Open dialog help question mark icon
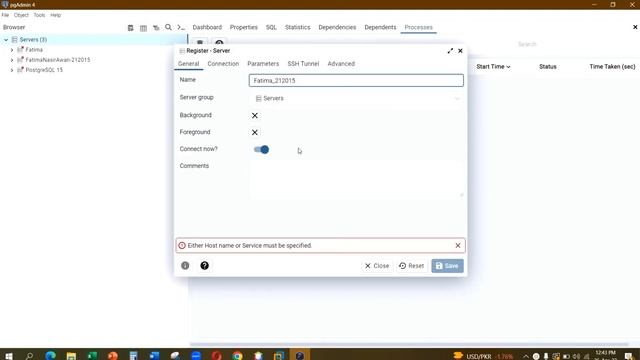640x360 pixels. [x=204, y=266]
